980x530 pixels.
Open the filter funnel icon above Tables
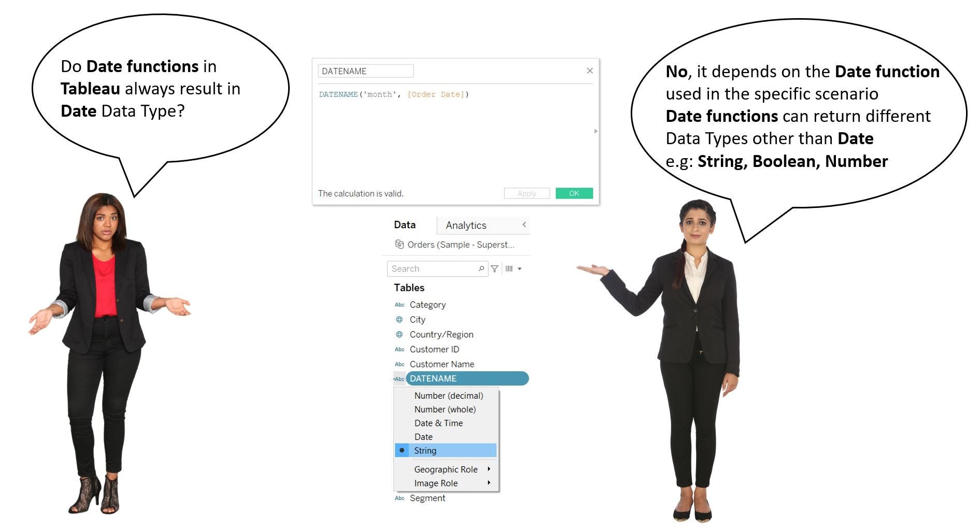coord(495,269)
